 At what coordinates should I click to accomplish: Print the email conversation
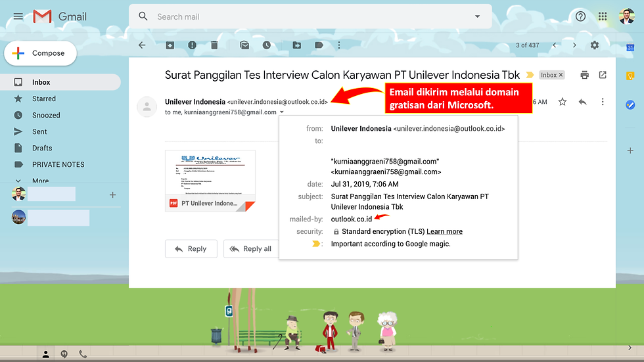pyautogui.click(x=584, y=75)
